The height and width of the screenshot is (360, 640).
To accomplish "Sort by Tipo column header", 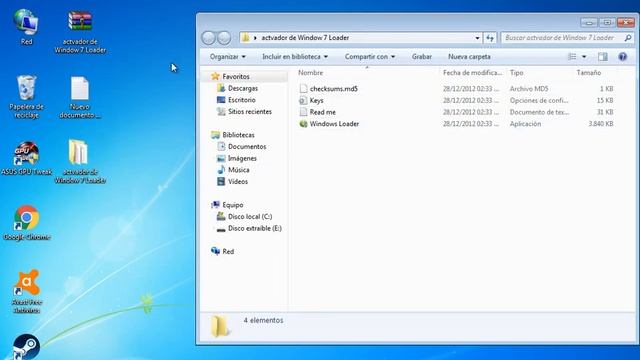I will pos(516,73).
